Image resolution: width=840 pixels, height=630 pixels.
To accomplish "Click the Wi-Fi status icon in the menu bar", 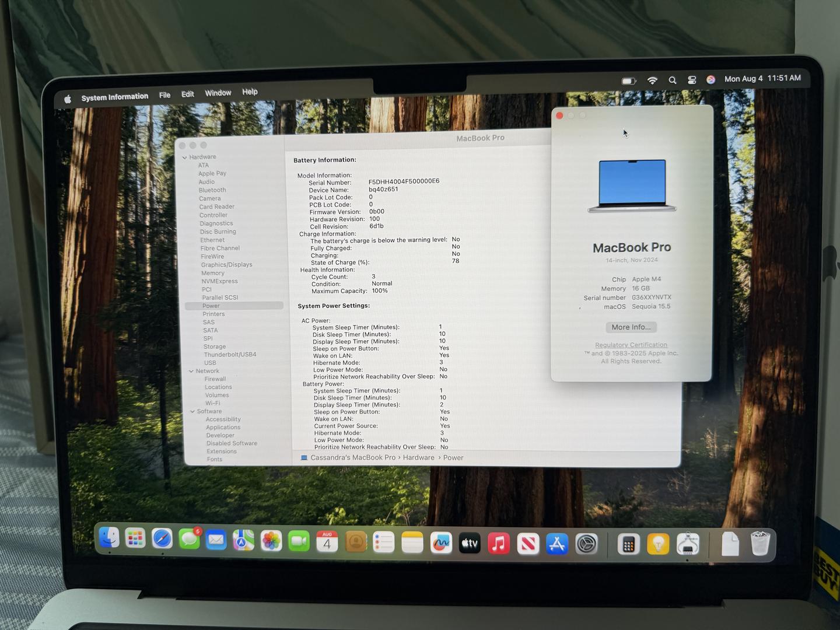I will [x=652, y=80].
